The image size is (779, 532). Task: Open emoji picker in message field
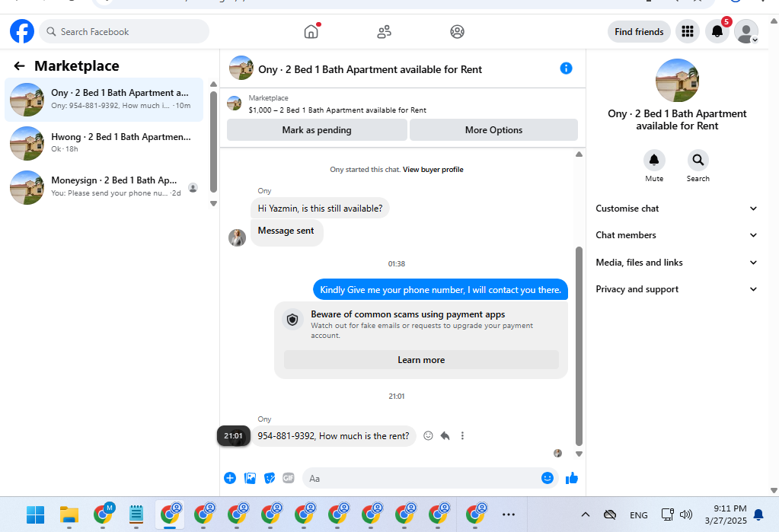(x=547, y=479)
